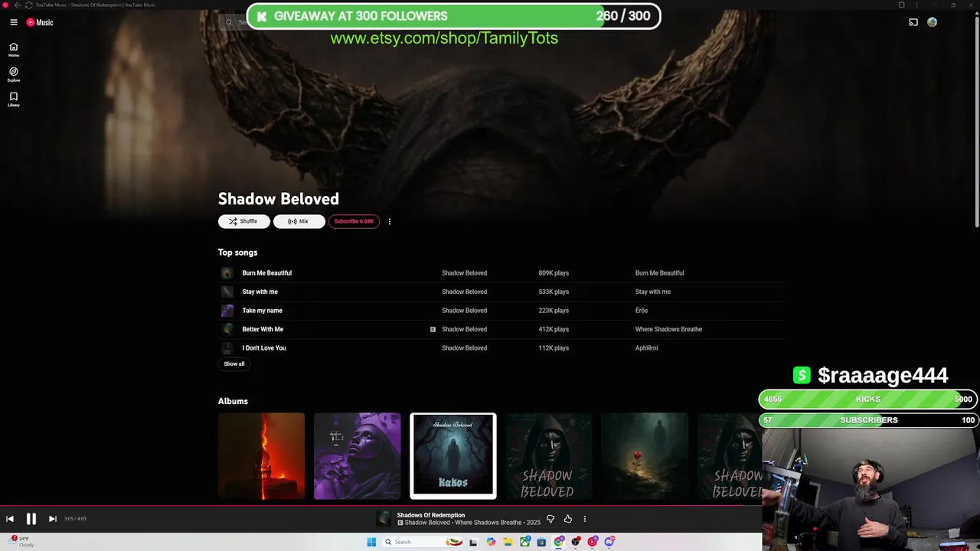The width and height of the screenshot is (980, 551).
Task: Click the Top songs heading
Action: (x=237, y=253)
